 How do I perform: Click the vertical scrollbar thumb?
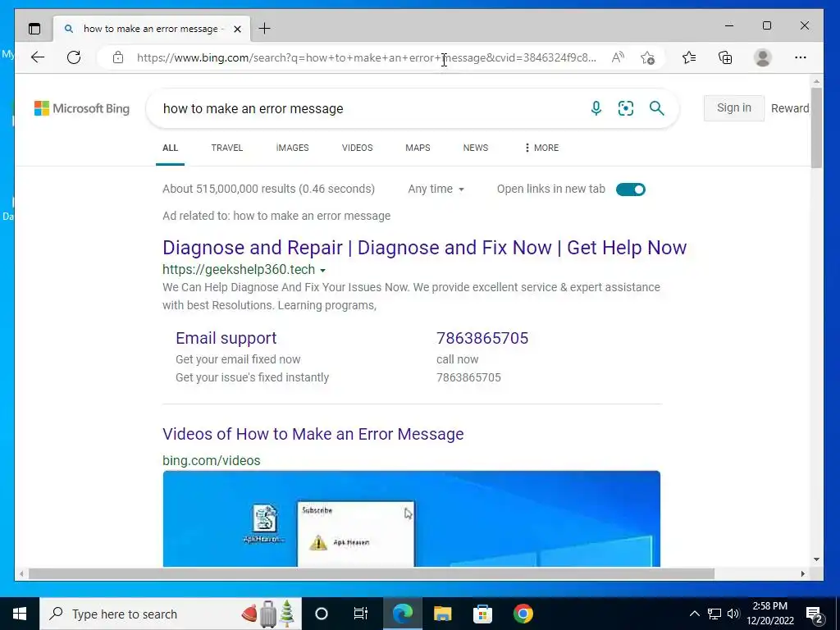[816, 127]
